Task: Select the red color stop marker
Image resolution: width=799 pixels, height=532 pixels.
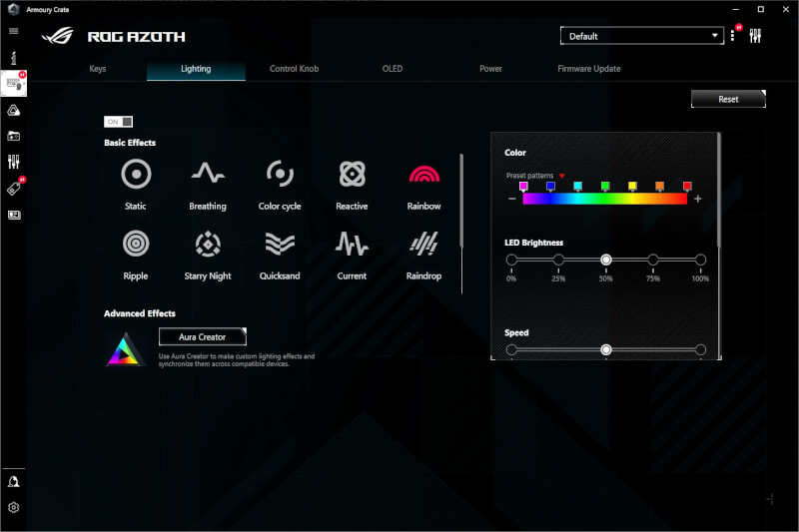Action: coord(687,187)
